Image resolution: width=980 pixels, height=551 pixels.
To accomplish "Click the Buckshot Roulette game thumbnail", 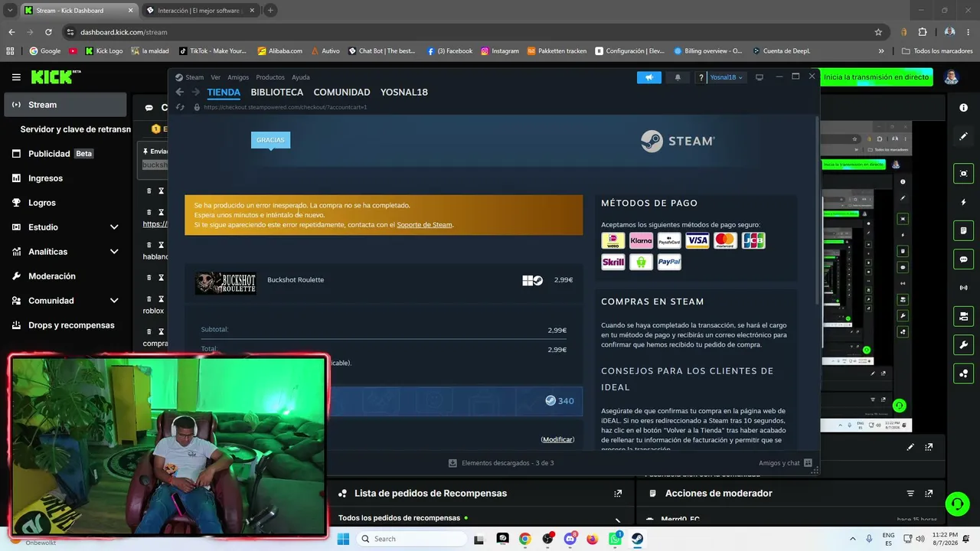I will click(225, 282).
